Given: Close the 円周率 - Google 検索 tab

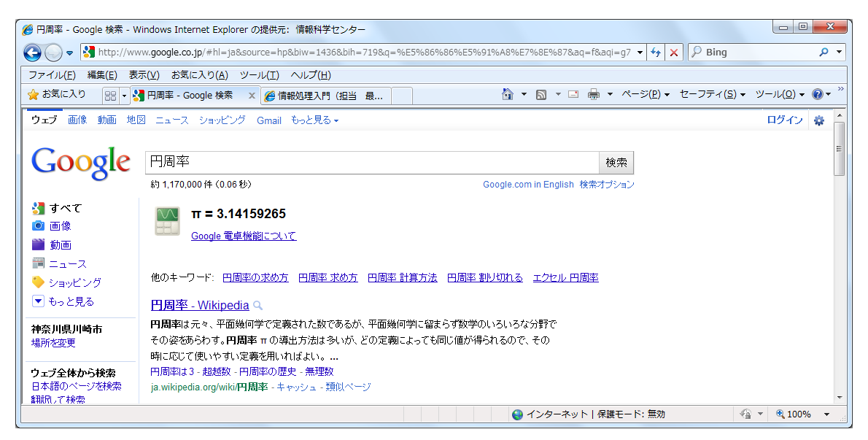Looking at the screenshot, I should click(252, 96).
